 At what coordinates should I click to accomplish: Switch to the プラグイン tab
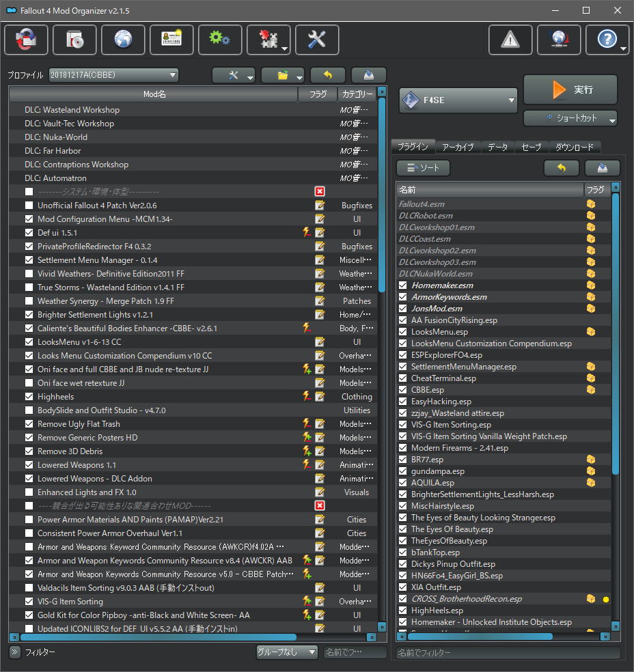[413, 147]
